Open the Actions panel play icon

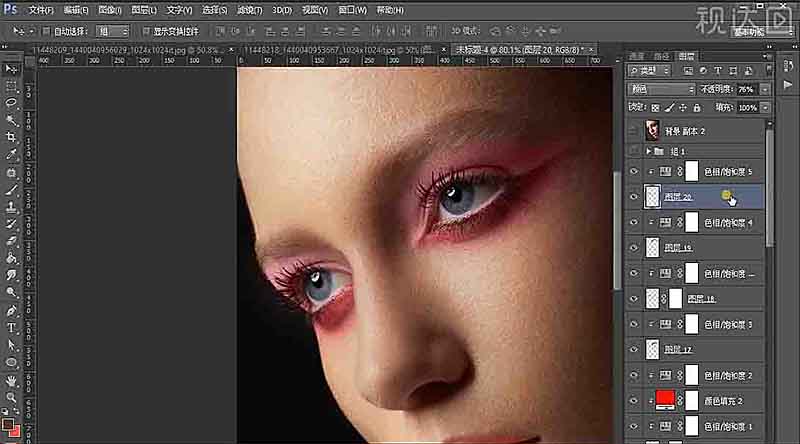(x=788, y=84)
